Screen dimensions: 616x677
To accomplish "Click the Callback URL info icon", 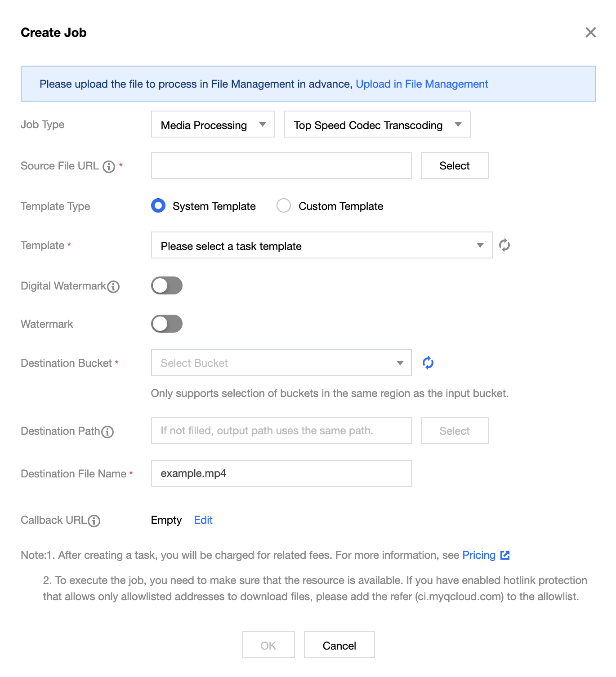I will (94, 521).
